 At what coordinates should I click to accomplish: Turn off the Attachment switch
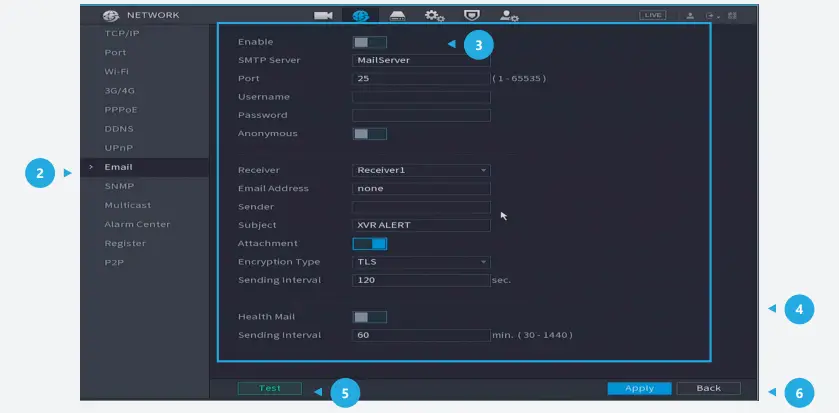point(370,244)
